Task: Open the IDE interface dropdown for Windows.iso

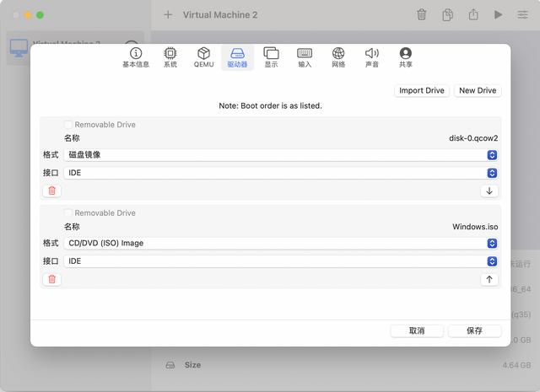Action: tap(280, 261)
